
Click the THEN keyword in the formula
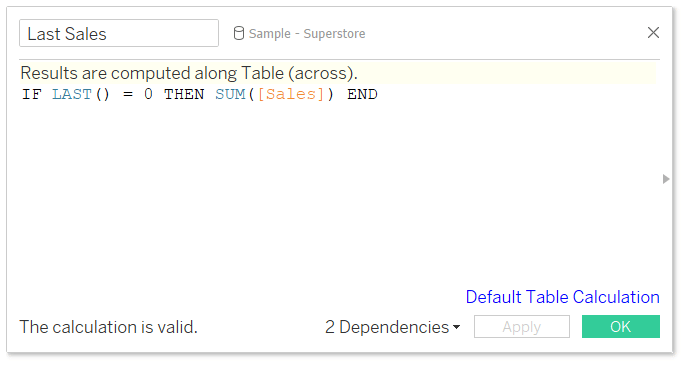(184, 94)
